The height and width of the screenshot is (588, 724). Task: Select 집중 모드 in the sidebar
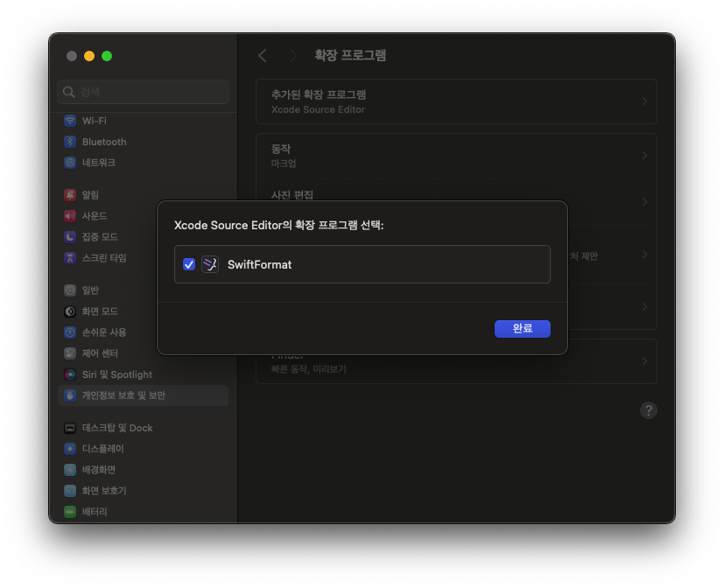click(x=100, y=237)
